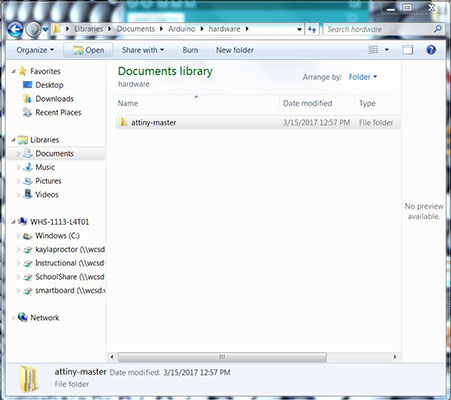451x400 pixels.
Task: Sort by the Name column header
Action: click(x=197, y=103)
